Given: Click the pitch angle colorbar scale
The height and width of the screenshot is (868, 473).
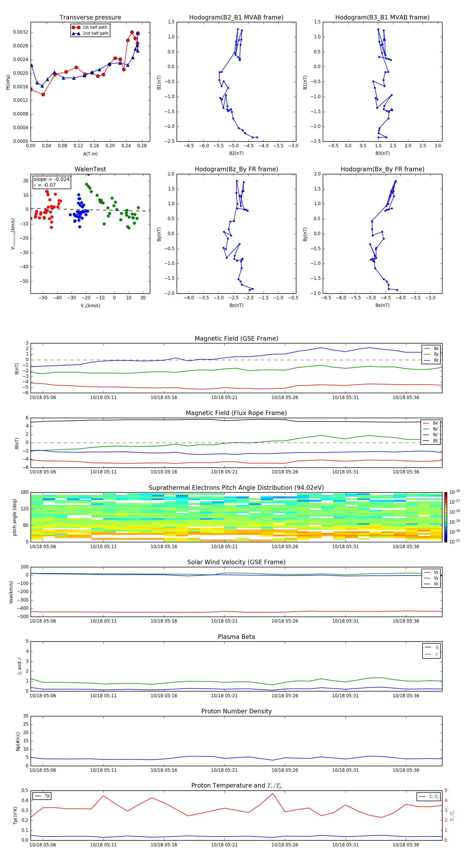Looking at the screenshot, I should pos(446,517).
